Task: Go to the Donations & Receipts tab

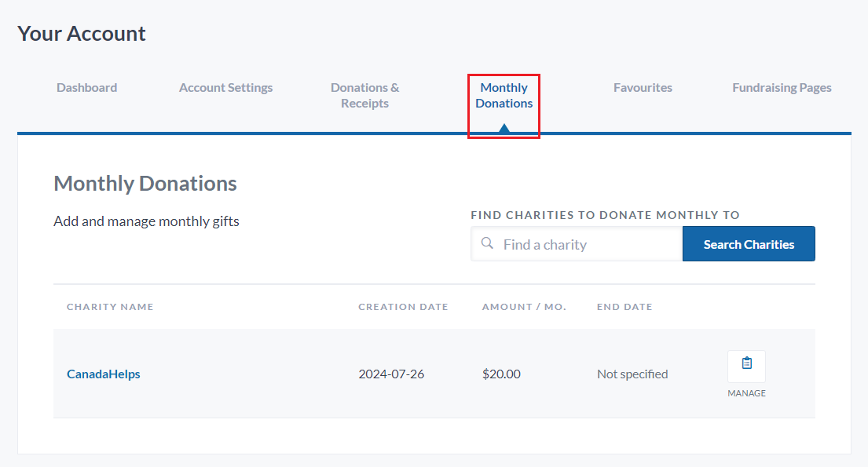Action: point(364,95)
